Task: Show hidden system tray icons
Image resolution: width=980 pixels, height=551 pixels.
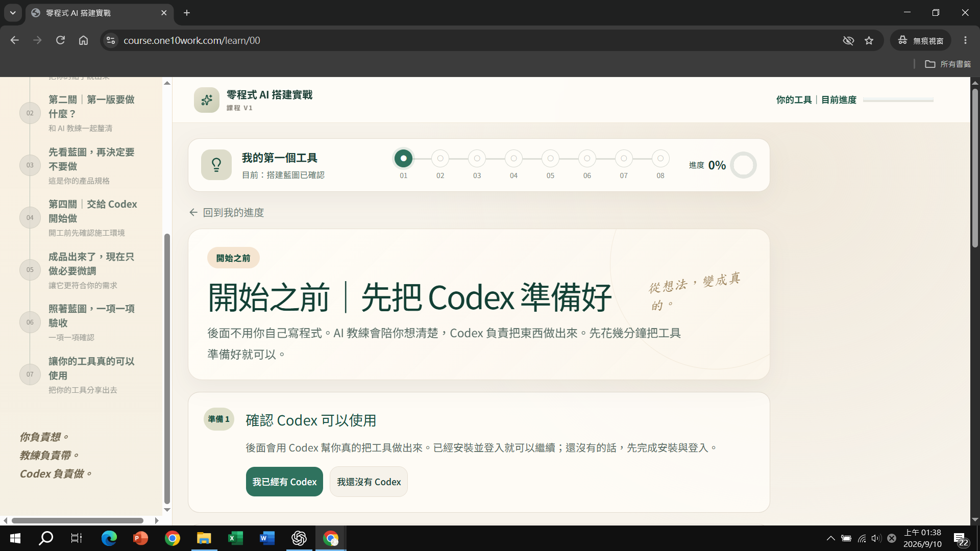Action: point(831,538)
